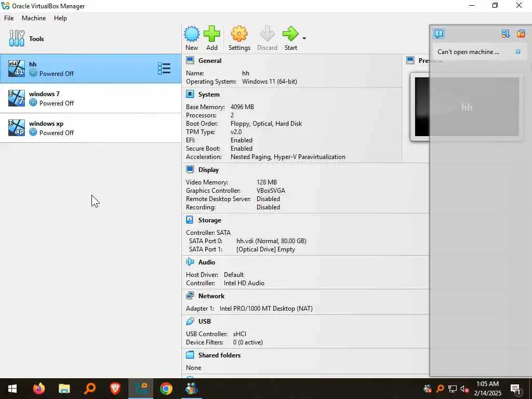532x399 pixels.
Task: Open the General section header
Action: [210, 61]
